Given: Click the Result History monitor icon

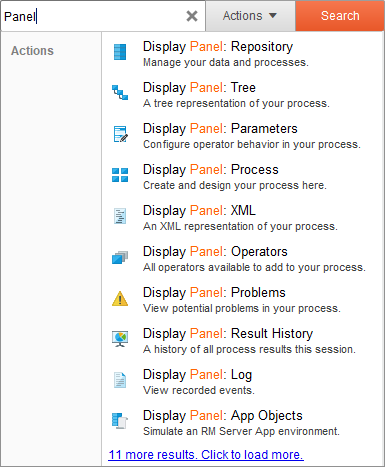Looking at the screenshot, I should pos(120,339).
